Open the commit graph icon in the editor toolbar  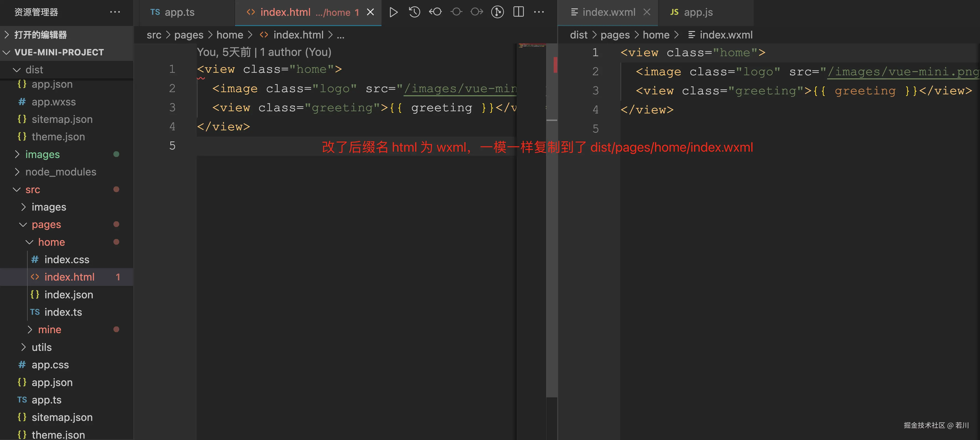[x=497, y=12]
